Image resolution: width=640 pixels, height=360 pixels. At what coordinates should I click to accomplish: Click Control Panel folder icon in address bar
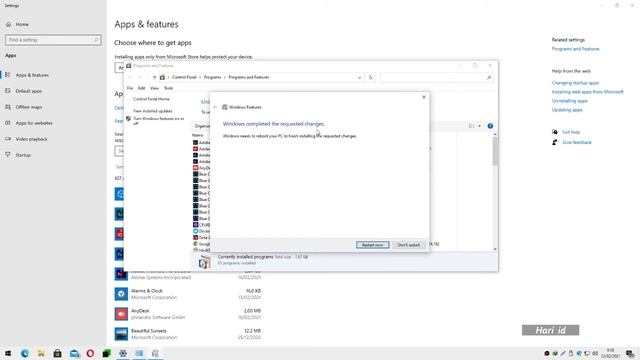coord(162,78)
